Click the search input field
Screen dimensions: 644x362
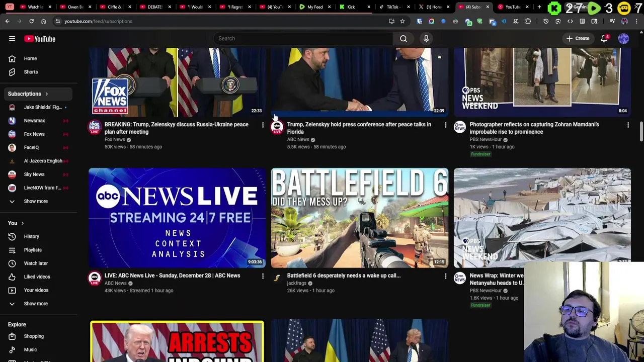coord(303,38)
